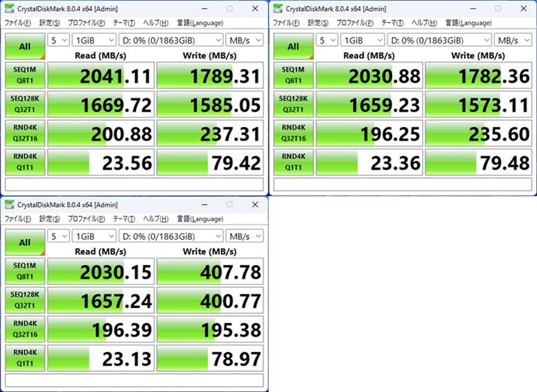Open test count dropdown in the 407.78 window
This screenshot has height=392, width=537.
[59, 237]
